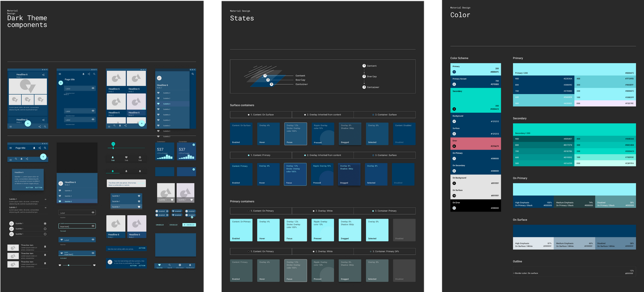Viewport: 644px width, 292px height.
Task: Click the 'Color Scheme' heading
Action: point(459,58)
